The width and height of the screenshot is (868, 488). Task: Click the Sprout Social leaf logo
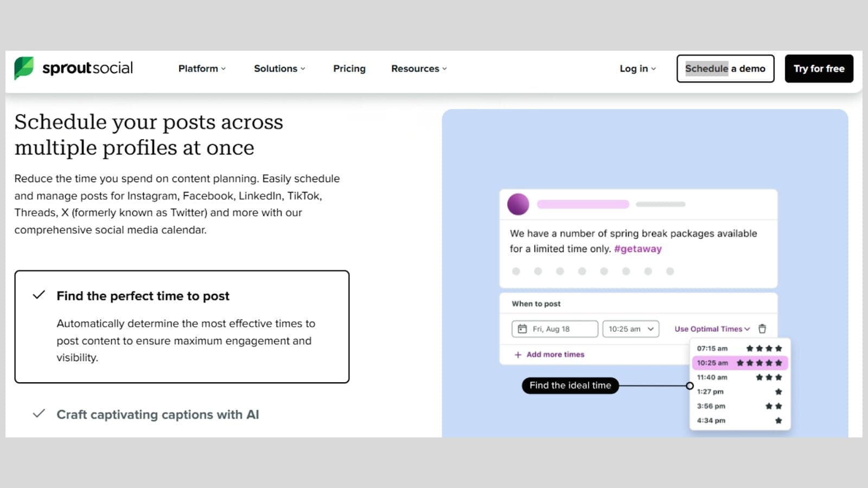[x=23, y=68]
